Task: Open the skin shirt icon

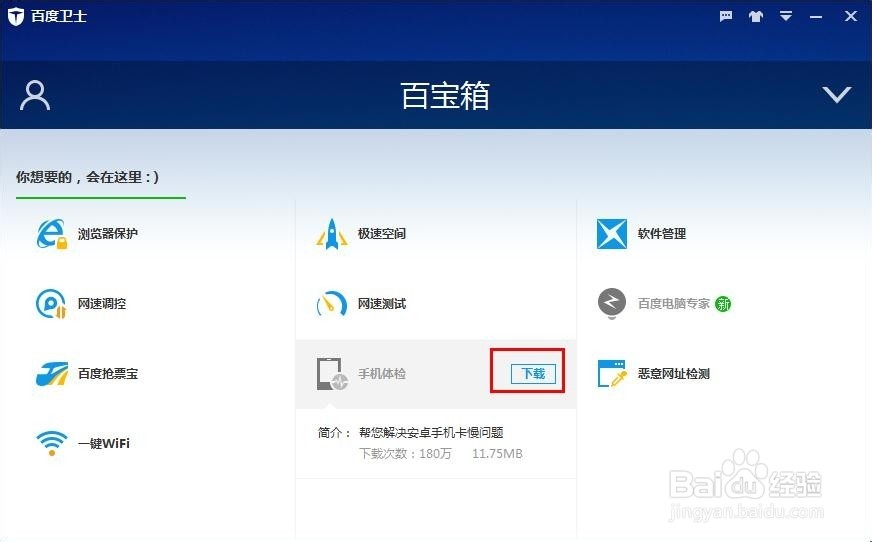Action: [x=755, y=16]
